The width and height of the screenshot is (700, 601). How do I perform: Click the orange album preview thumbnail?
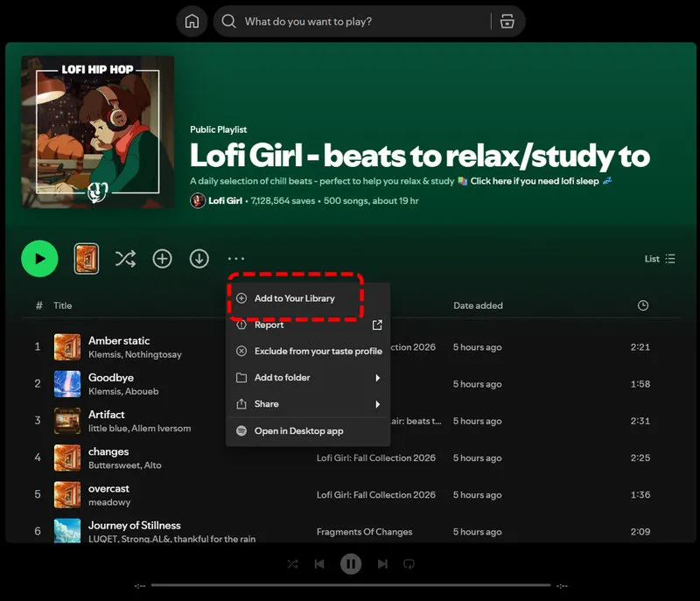[x=86, y=259]
